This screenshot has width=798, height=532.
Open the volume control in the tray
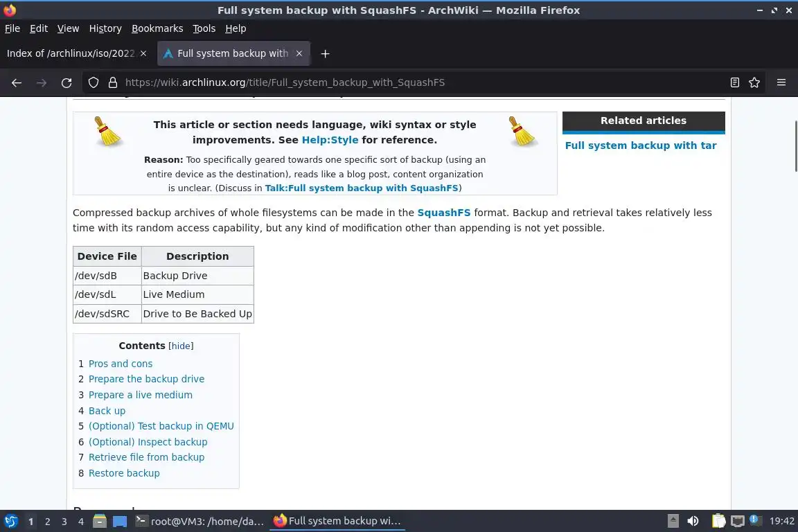point(693,521)
